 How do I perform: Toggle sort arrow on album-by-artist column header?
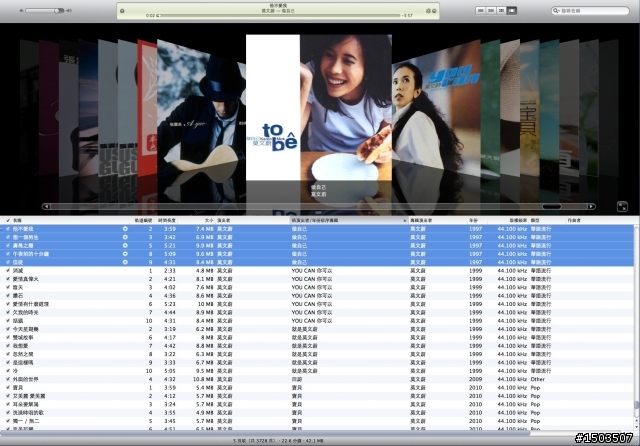click(x=404, y=221)
